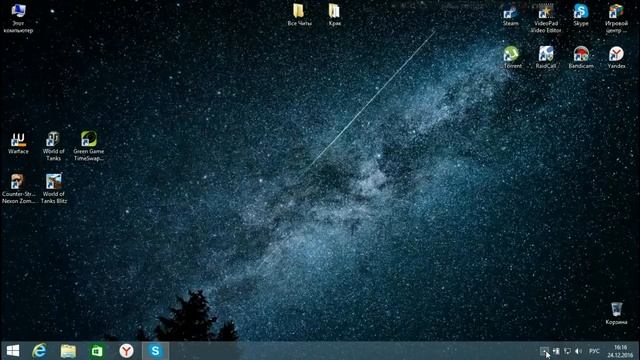Select the Counter-Strike Nexon Zombies shortcut
The height and width of the screenshot is (360, 640).
(18, 189)
